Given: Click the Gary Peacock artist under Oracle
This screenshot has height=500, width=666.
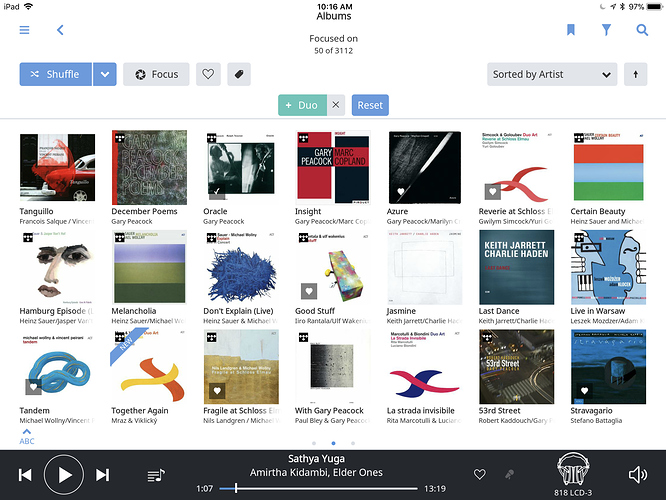Looking at the screenshot, I should click(223, 221).
